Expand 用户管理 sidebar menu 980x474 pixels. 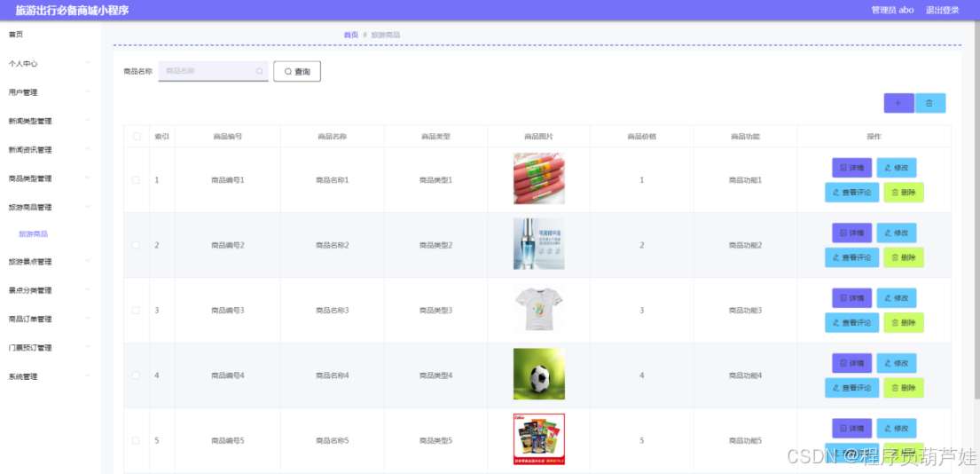coord(50,92)
